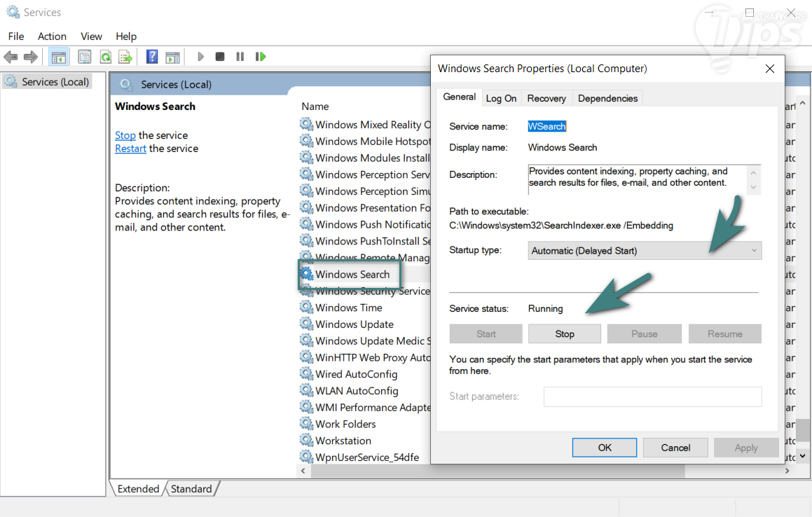This screenshot has height=517, width=812.
Task: Click gear icon beside WpnUserService_54dfe
Action: pos(307,457)
